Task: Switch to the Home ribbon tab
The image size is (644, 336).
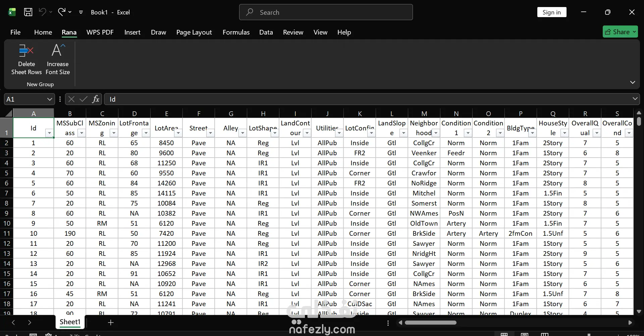Action: 43,32
